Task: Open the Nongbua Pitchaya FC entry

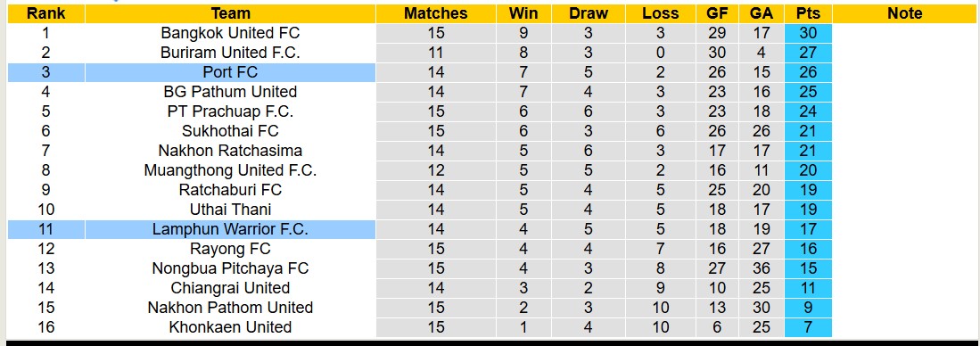Action: tap(230, 268)
